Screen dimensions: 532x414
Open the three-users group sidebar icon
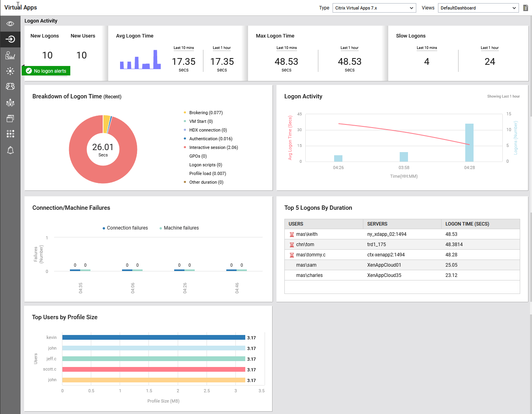point(10,86)
